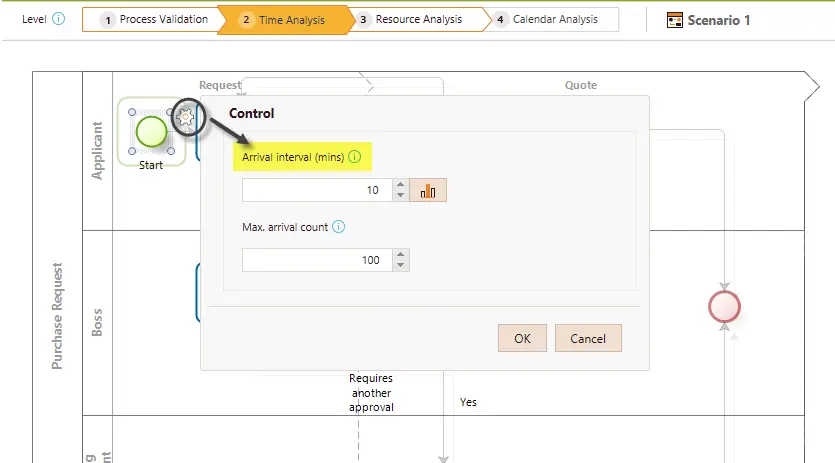This screenshot has width=835, height=463.
Task: Edit the Arrival interval value field
Action: (317, 190)
